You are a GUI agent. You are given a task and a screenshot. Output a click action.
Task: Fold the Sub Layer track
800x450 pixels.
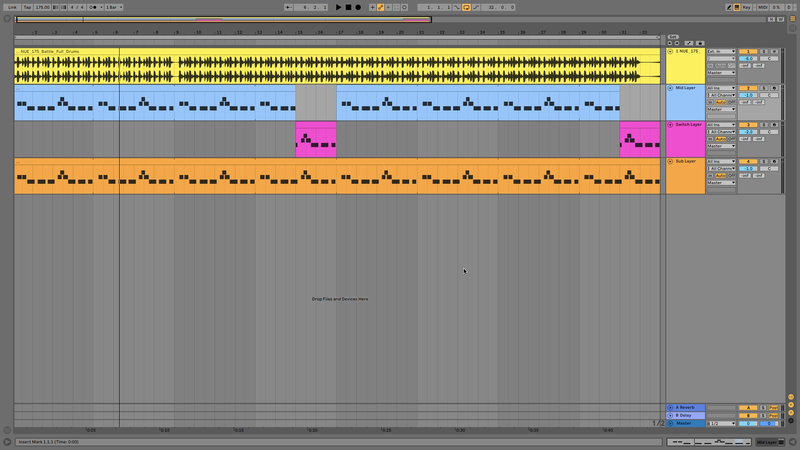(x=670, y=162)
